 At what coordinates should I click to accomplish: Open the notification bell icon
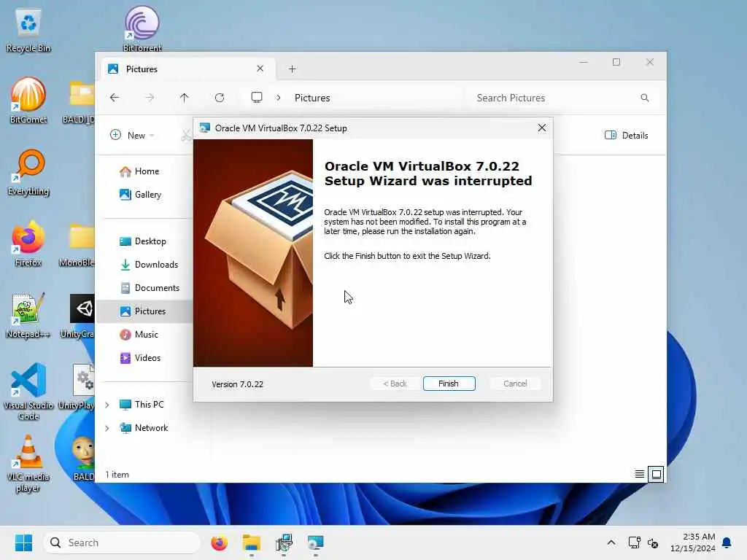tap(727, 542)
